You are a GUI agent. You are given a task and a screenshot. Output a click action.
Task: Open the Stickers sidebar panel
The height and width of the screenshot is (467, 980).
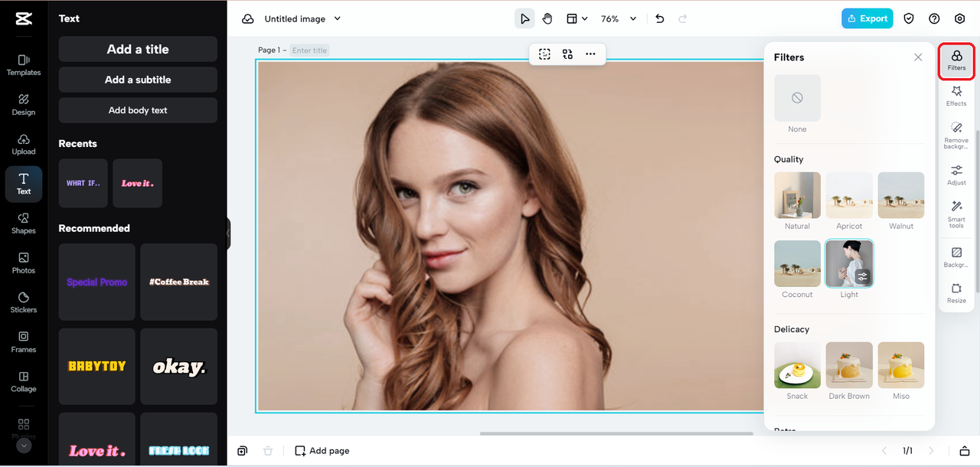pyautogui.click(x=24, y=302)
